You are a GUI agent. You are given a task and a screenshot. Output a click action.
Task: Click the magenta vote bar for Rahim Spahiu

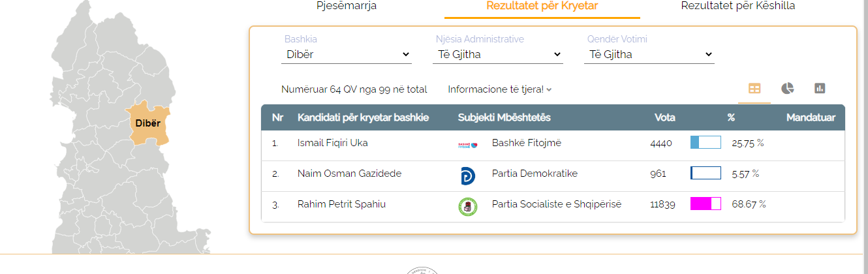pos(705,204)
